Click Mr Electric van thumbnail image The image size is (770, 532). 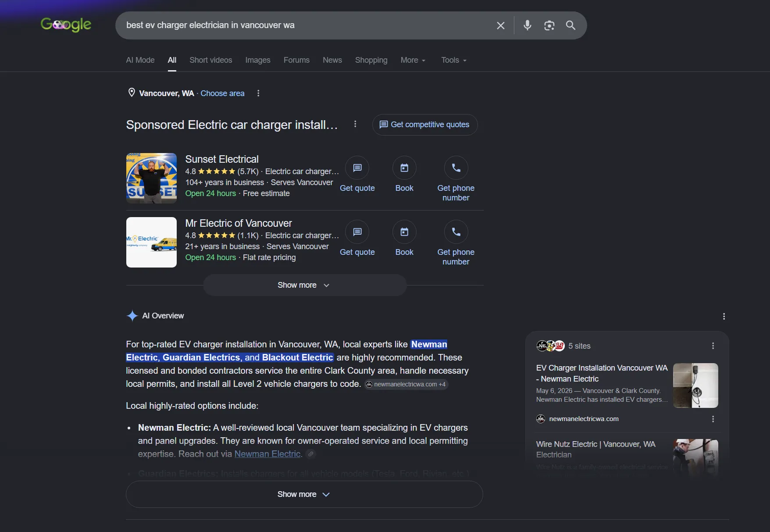pyautogui.click(x=151, y=242)
